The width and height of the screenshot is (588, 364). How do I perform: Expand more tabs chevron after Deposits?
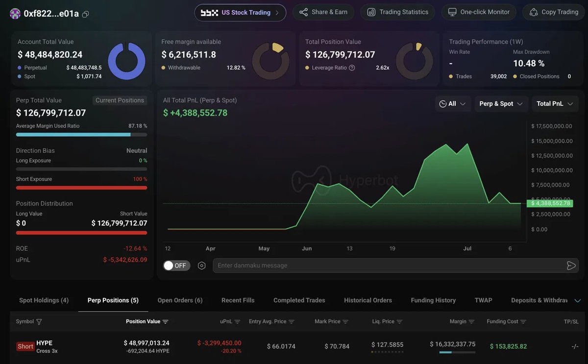(x=577, y=300)
